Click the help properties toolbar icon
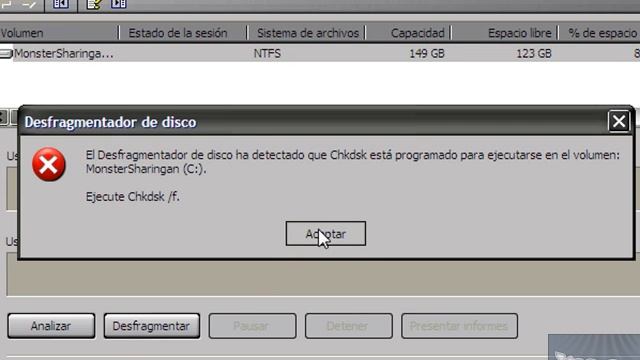640x360 pixels. click(94, 4)
